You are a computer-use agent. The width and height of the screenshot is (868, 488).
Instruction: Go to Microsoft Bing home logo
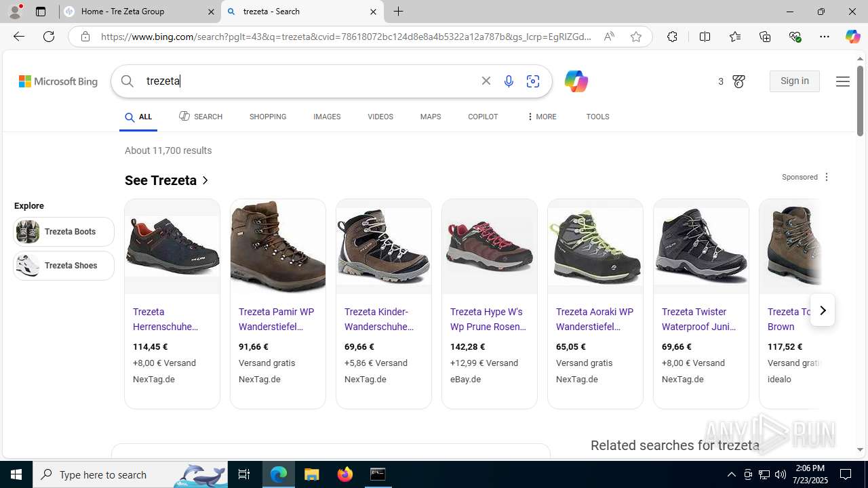58,81
